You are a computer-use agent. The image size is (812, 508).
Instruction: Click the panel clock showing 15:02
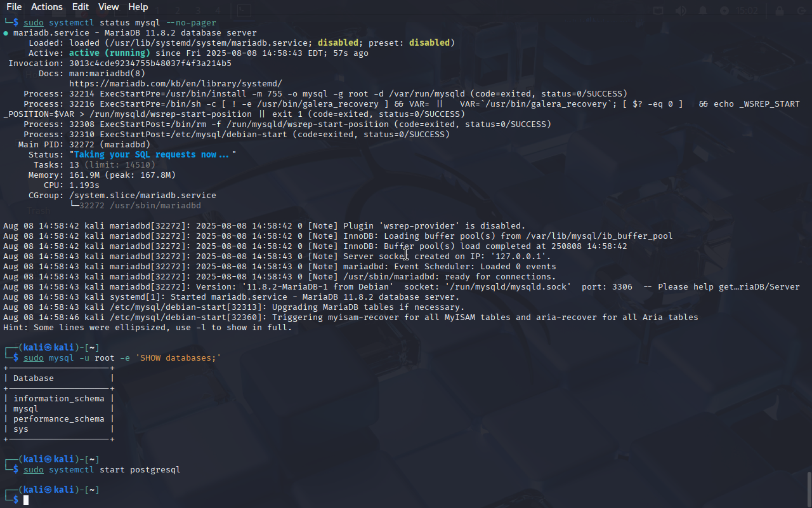(747, 11)
